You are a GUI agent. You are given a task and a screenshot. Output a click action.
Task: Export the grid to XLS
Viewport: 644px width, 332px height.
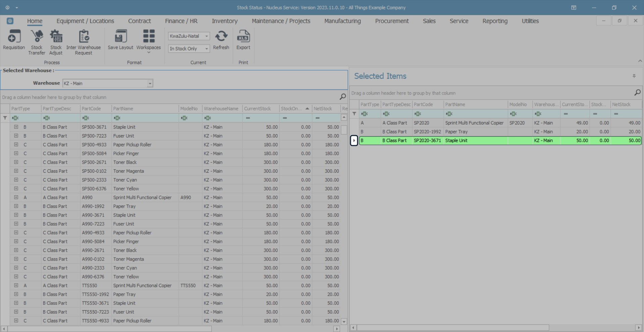pyautogui.click(x=243, y=37)
